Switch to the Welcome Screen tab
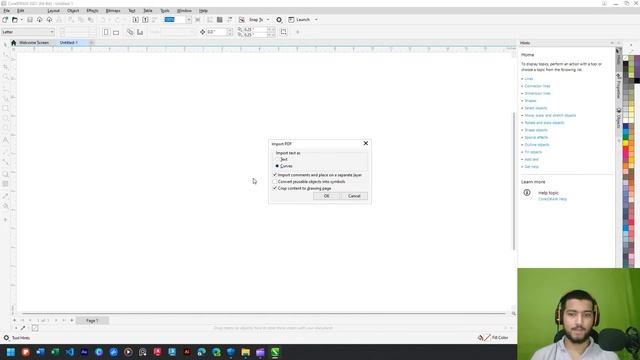640x360 pixels. pos(34,42)
